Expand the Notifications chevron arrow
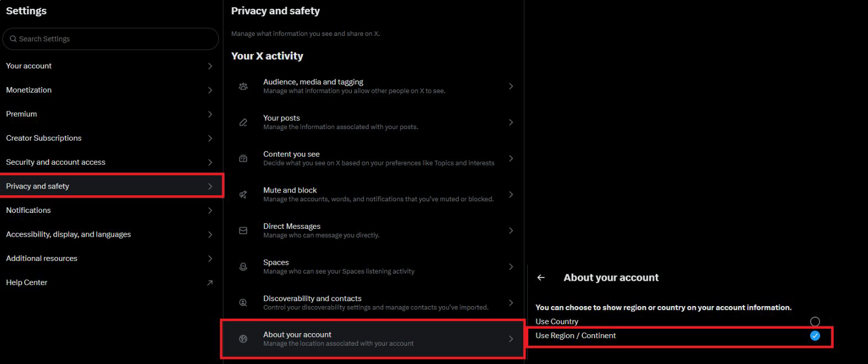 (210, 211)
